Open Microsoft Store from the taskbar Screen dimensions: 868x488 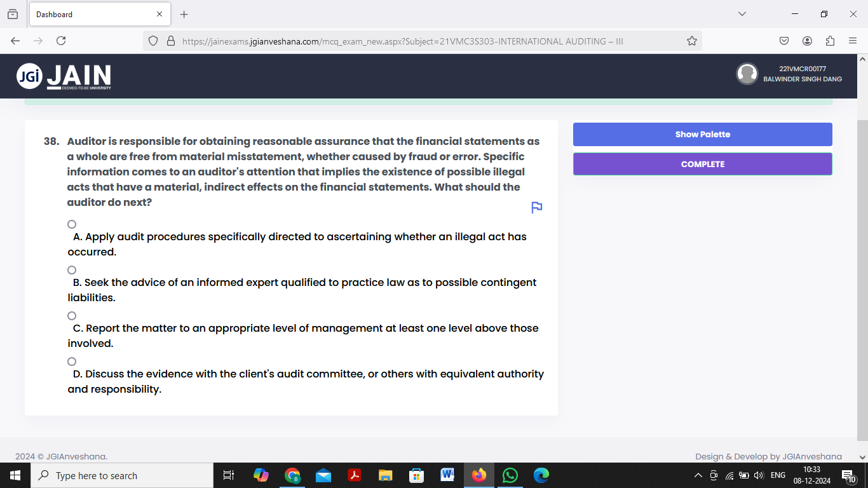416,475
